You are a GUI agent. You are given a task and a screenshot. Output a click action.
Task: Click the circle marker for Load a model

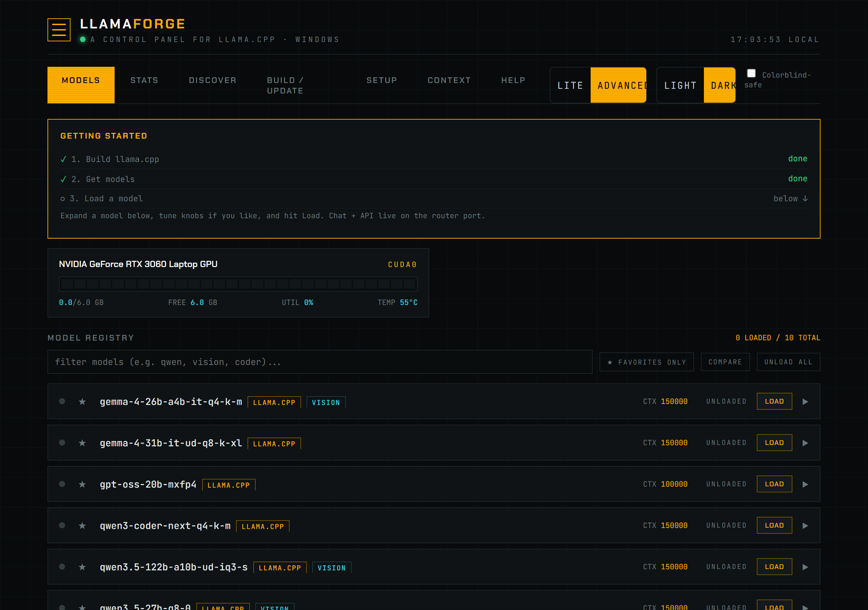point(62,199)
